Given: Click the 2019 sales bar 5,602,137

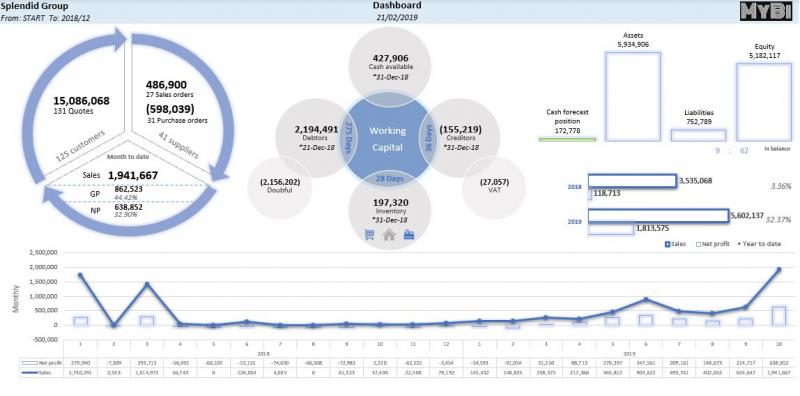Looking at the screenshot, I should [x=658, y=215].
